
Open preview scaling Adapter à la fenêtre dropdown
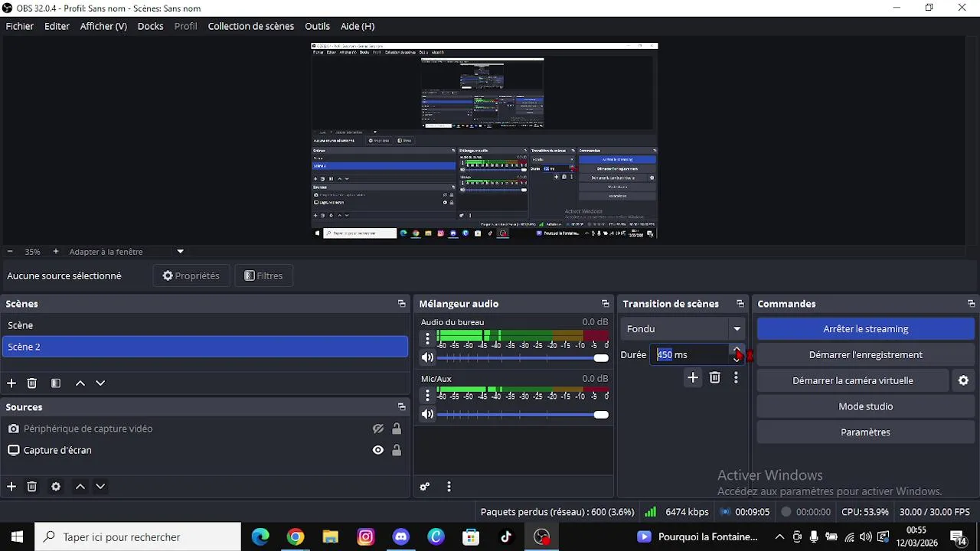(x=126, y=251)
